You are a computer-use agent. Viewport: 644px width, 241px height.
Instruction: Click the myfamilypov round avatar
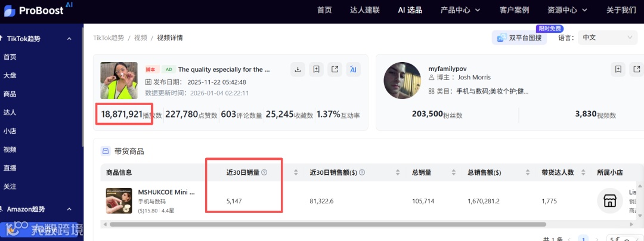point(402,81)
